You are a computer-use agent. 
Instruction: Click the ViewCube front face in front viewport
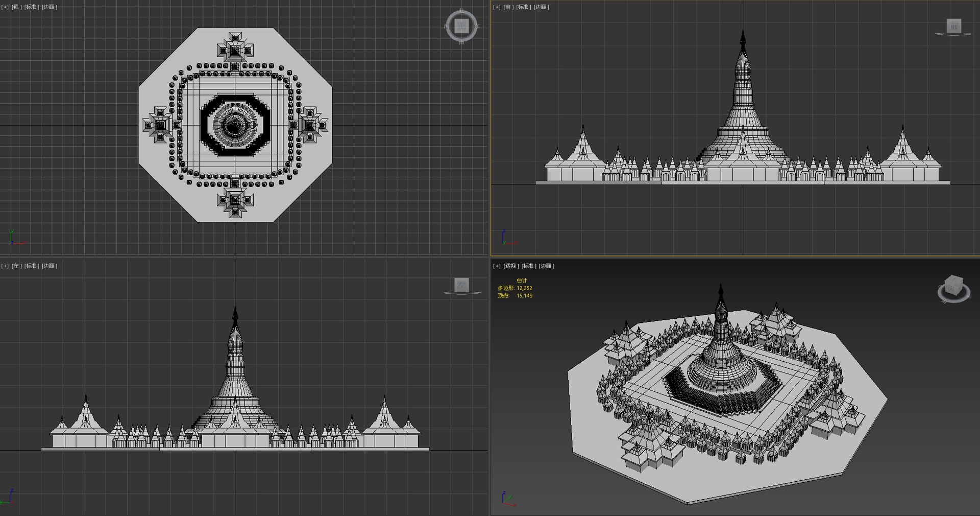(x=953, y=26)
